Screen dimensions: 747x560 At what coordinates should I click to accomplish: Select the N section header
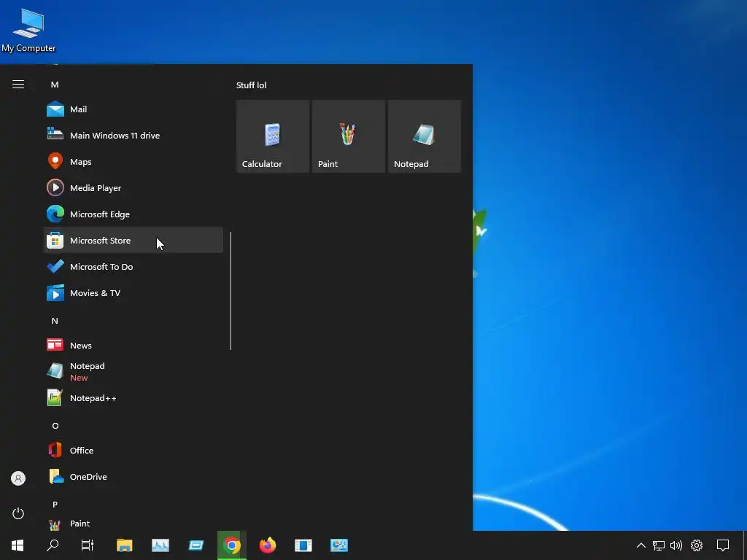55,321
